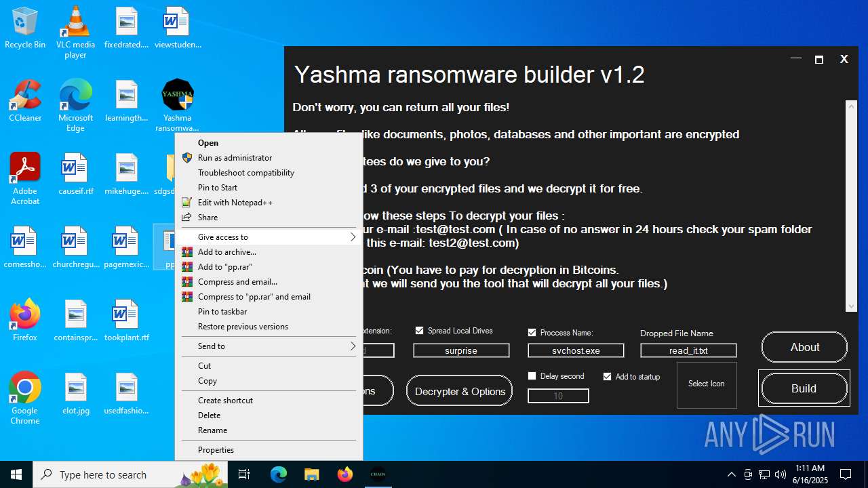Click the read_it.txt dropped file name field

click(688, 350)
